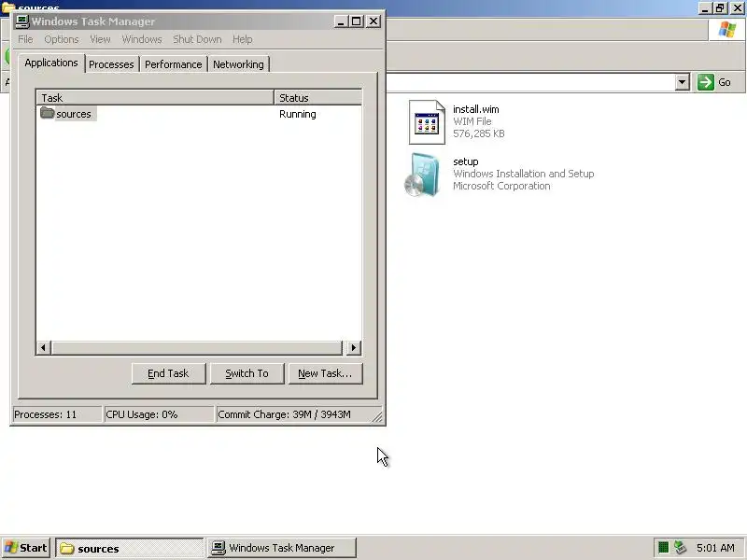Open the Windows menu
The width and height of the screenshot is (747, 560).
142,39
